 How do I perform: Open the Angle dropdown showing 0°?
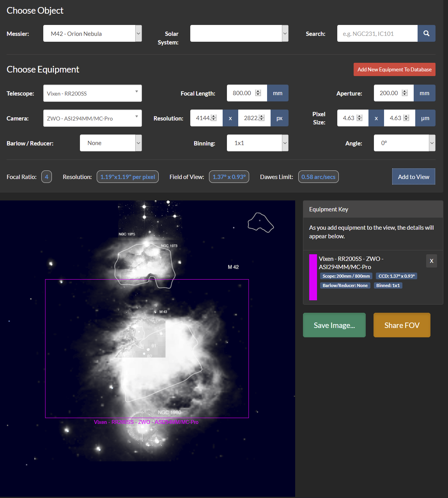[404, 143]
